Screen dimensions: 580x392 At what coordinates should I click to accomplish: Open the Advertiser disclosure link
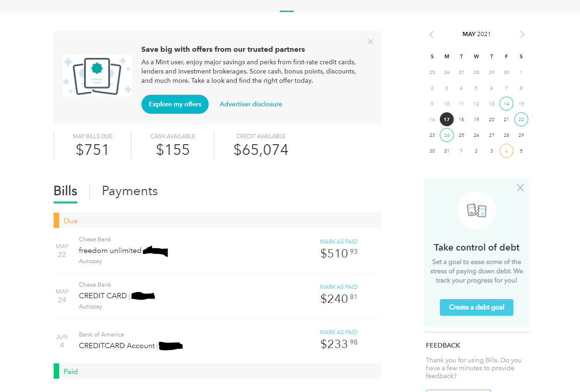pyautogui.click(x=251, y=104)
